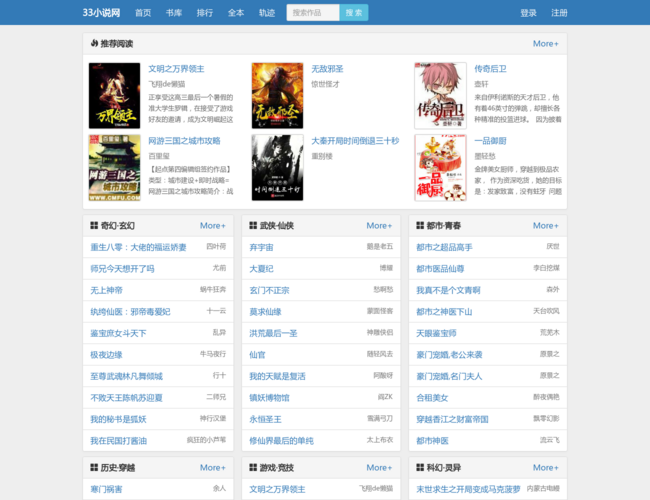Open More+ for 武侠·仙侠 section
The width and height of the screenshot is (650, 500).
point(379,226)
